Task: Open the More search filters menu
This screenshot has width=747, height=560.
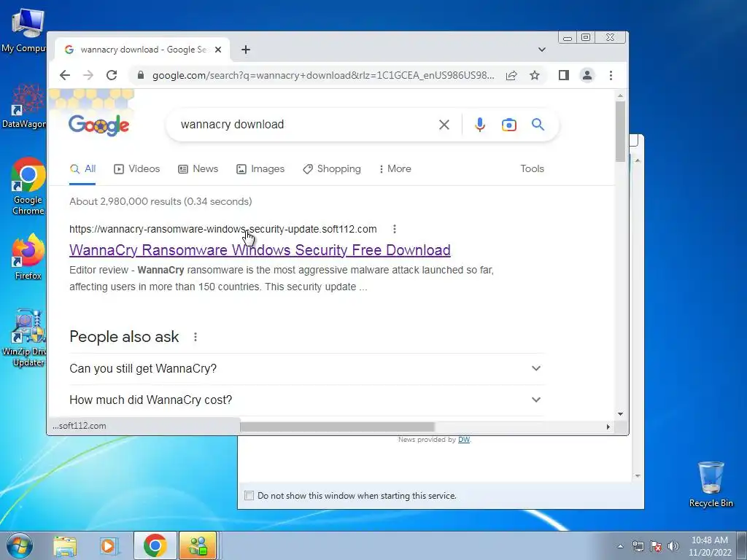Action: 395,168
